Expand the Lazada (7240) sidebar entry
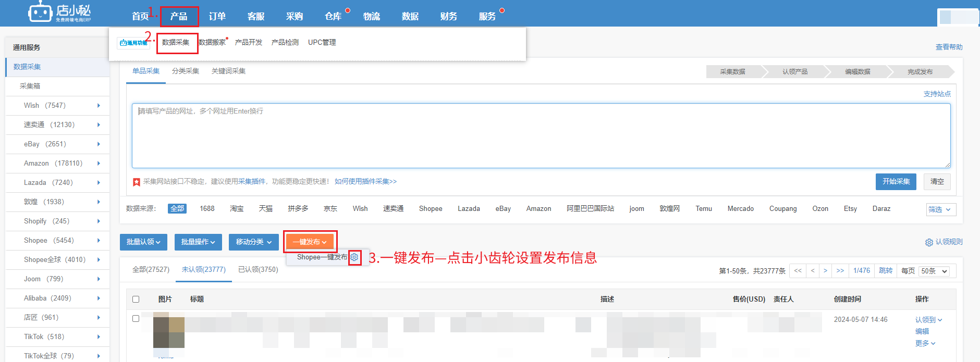The width and height of the screenshot is (980, 362). click(99, 183)
